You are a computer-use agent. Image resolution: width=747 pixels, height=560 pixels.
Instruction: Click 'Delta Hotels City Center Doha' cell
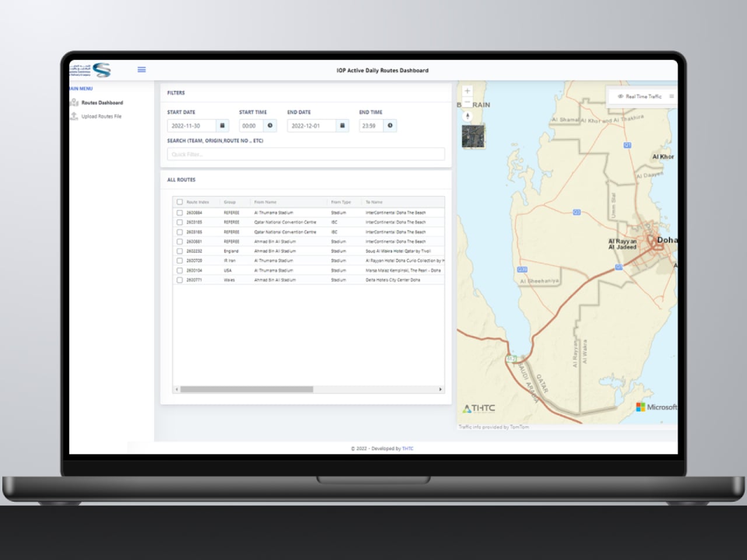pos(393,280)
